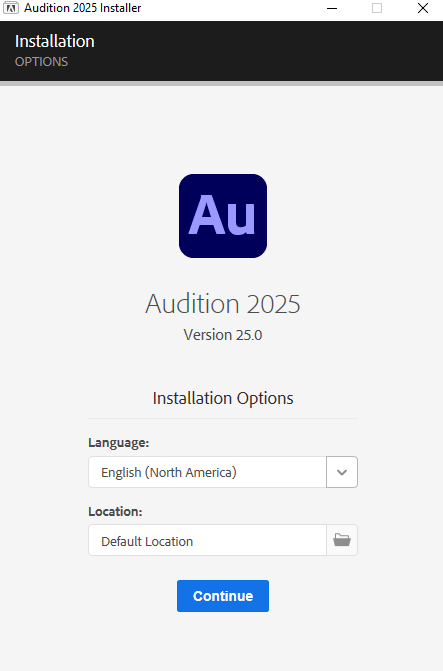Viewport: 443px width, 671px height.
Task: Close the Audition 2025 Installer window
Action: click(x=423, y=8)
